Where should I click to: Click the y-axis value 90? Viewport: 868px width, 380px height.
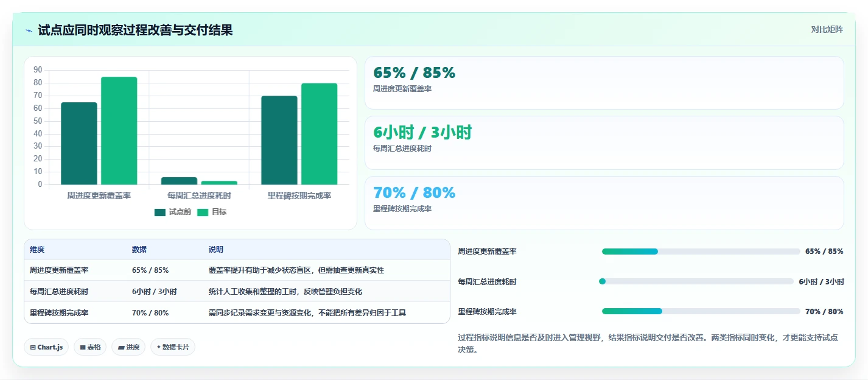(x=38, y=70)
